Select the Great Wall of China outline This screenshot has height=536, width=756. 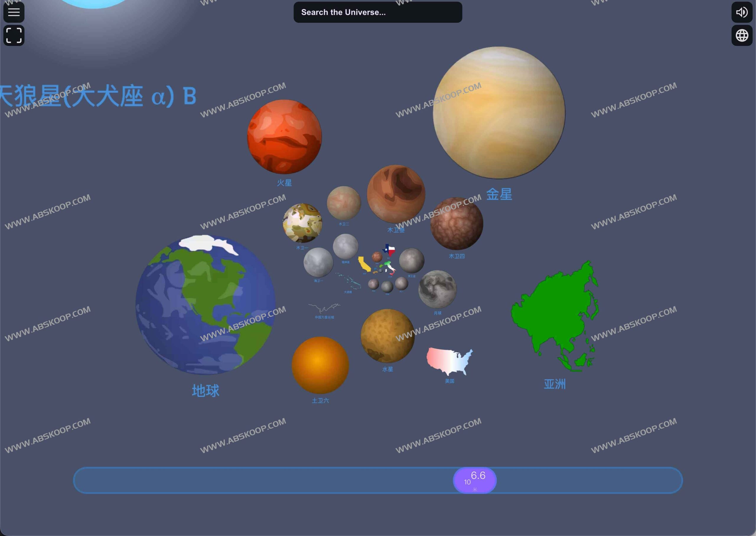324,308
